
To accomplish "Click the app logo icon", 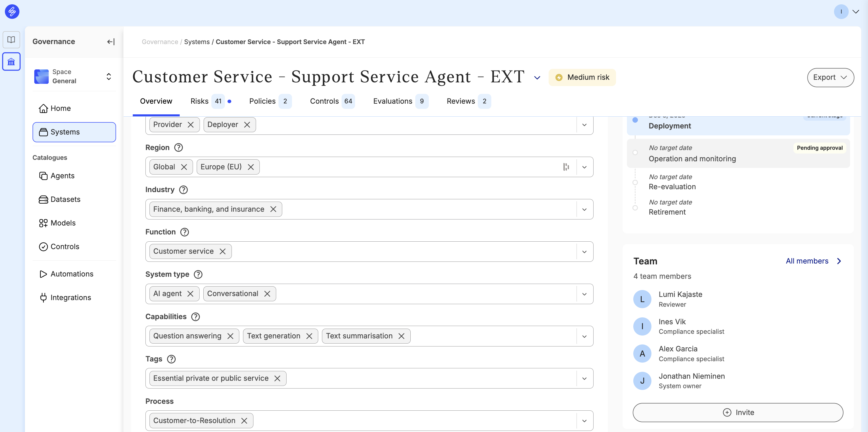I will tap(12, 12).
